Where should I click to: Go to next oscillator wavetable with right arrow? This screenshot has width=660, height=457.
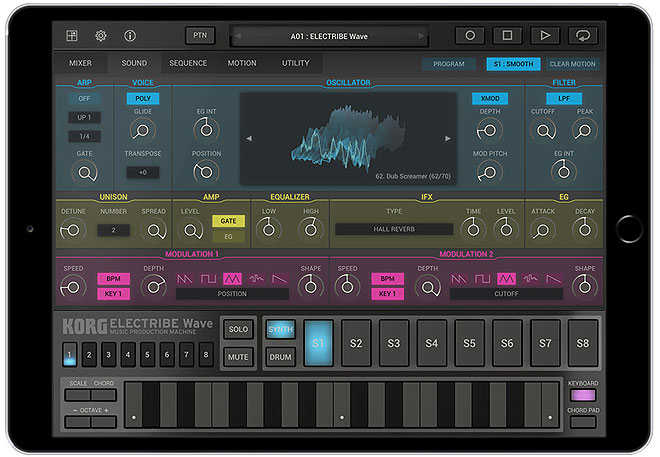click(x=447, y=138)
